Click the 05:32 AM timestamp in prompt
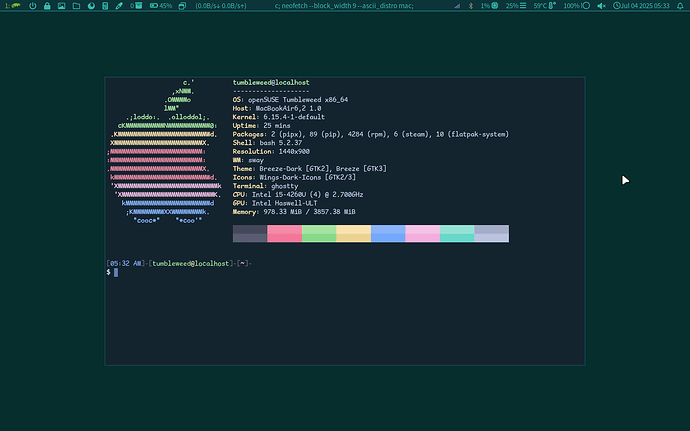The image size is (690, 431). (125, 263)
